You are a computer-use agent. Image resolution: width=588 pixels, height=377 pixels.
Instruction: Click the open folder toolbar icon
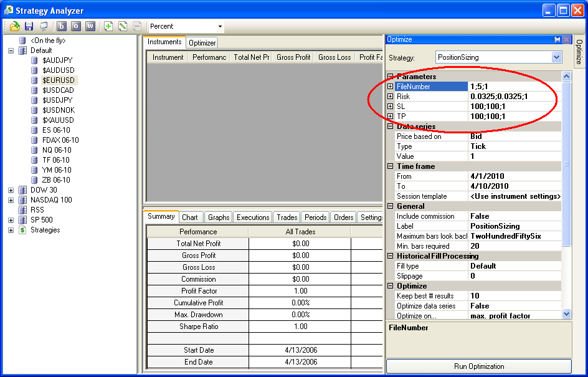coord(14,26)
